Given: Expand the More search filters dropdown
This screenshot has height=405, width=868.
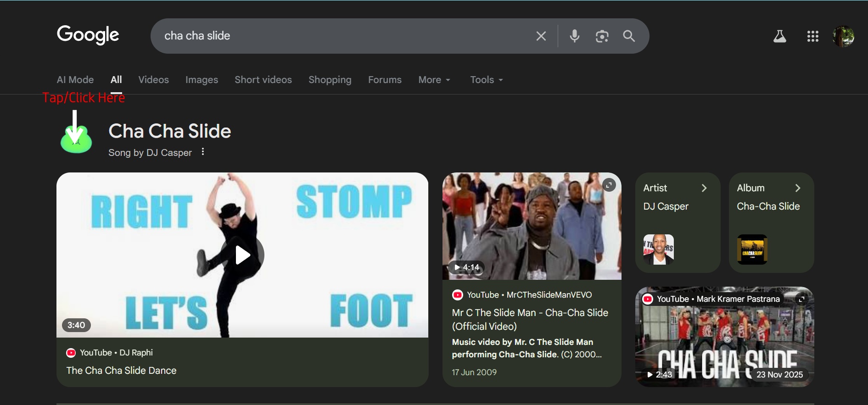Looking at the screenshot, I should [434, 80].
